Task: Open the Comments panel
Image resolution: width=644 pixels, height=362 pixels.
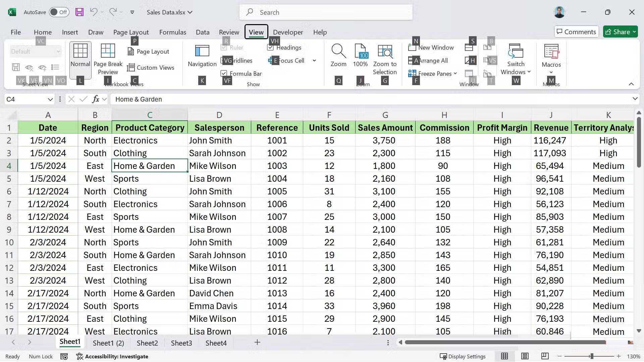Action: pos(576,32)
